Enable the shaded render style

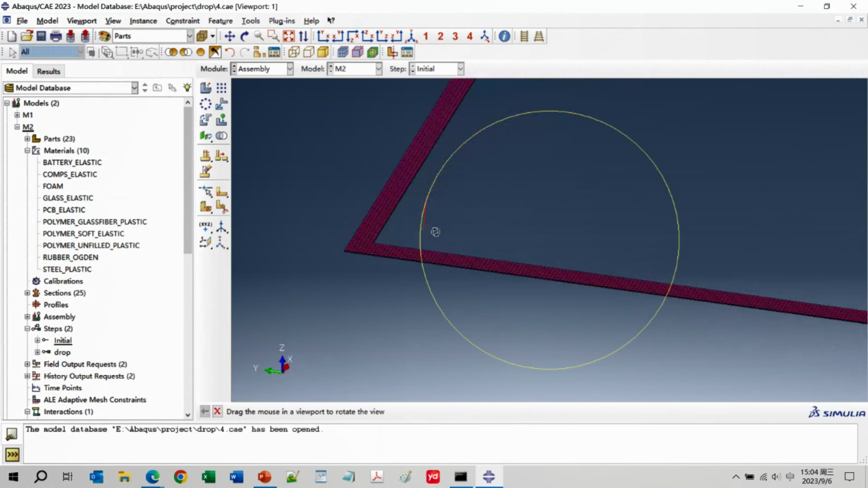coord(323,52)
